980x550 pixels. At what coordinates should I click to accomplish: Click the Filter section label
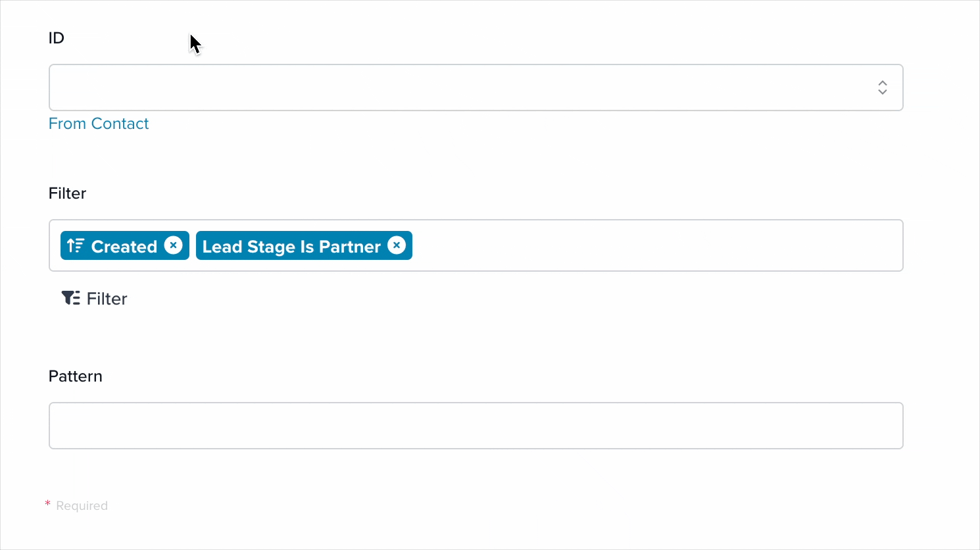[67, 193]
